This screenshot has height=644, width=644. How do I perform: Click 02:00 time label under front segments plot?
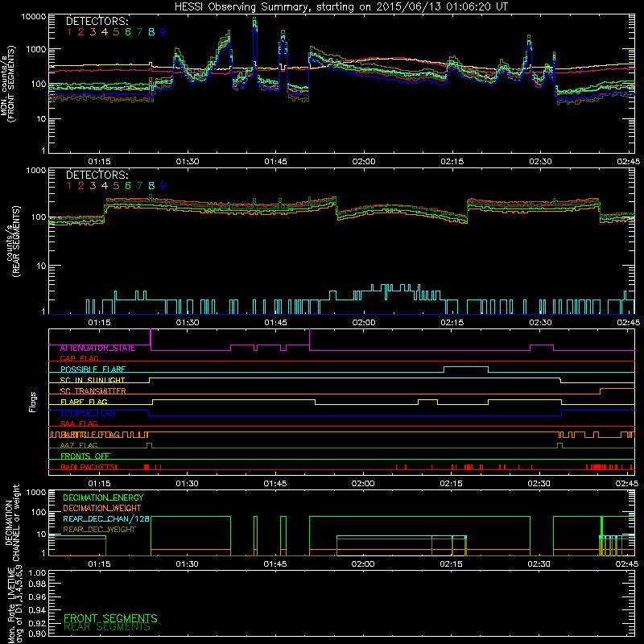point(364,162)
